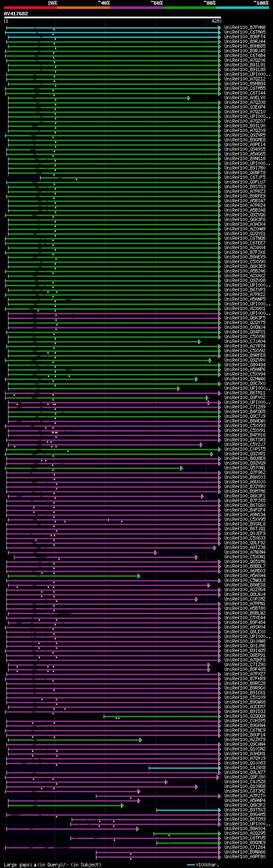Image resolution: width=273 pixels, height=868 pixels.
Task: Select label UniRef100_B7FIK6
Action: pos(245,253)
